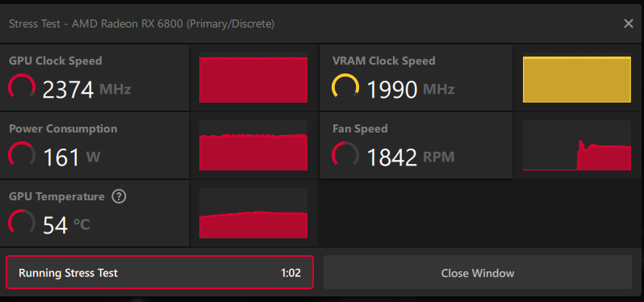Click the Power Consumption label
Viewport: 644px width, 302px height.
pyautogui.click(x=63, y=129)
